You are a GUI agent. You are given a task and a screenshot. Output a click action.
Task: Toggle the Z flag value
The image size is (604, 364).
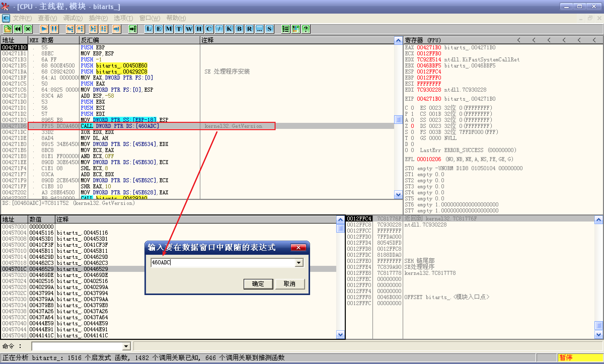pos(412,126)
